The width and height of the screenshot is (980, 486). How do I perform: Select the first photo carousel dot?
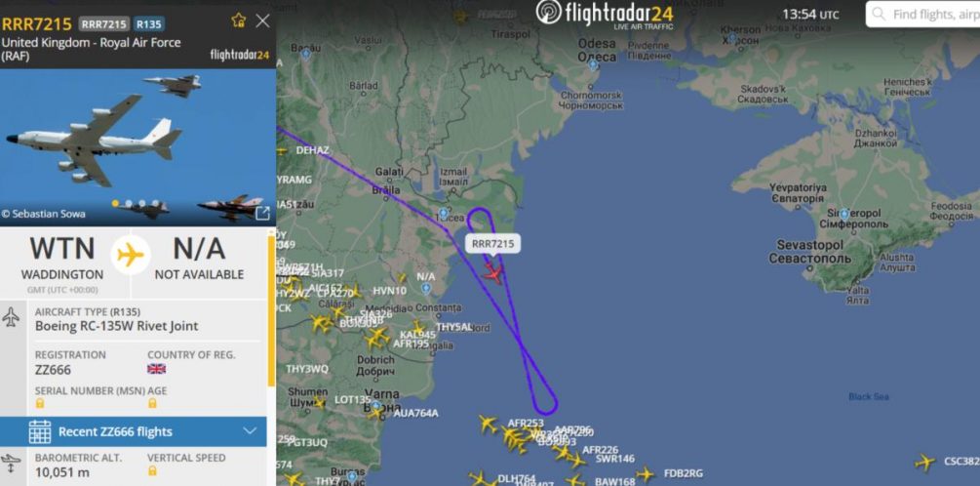click(x=115, y=203)
